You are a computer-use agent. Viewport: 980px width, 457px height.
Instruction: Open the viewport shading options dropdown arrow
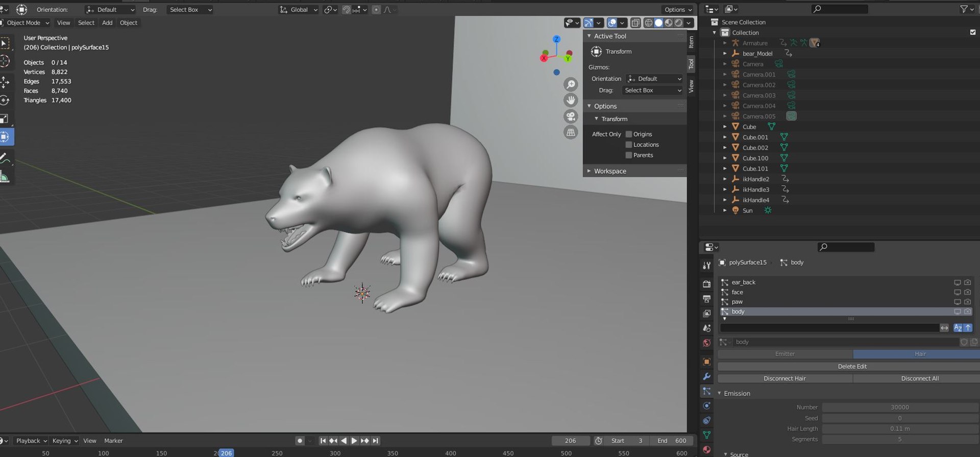click(x=689, y=23)
